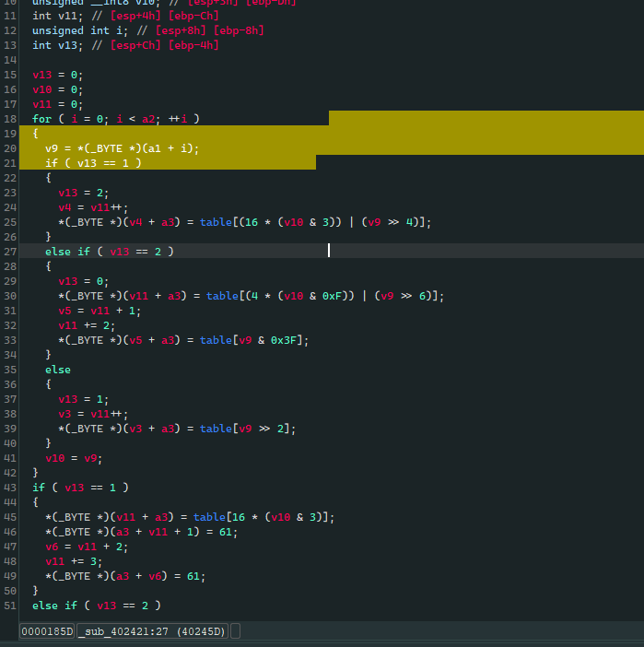Click status bar offset '0000185D'
Screen dimensions: 644x647
(47, 631)
